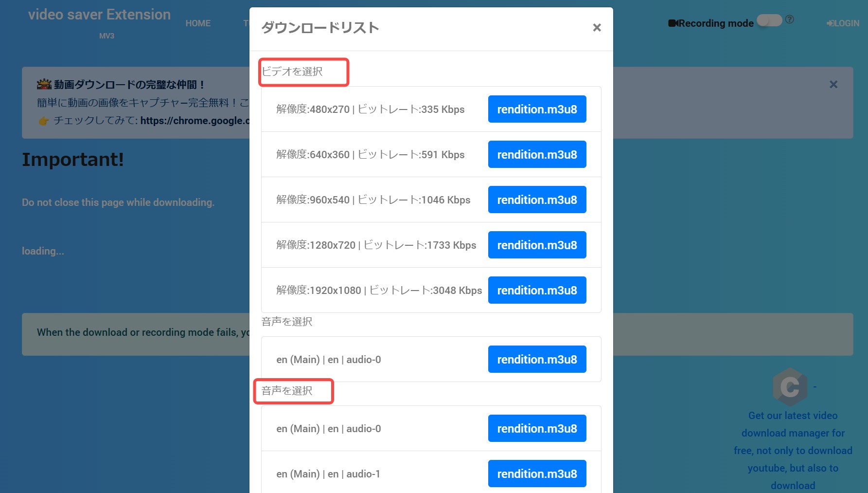
Task: Download the 1280x720 rendition.m3u8
Action: pyautogui.click(x=537, y=245)
